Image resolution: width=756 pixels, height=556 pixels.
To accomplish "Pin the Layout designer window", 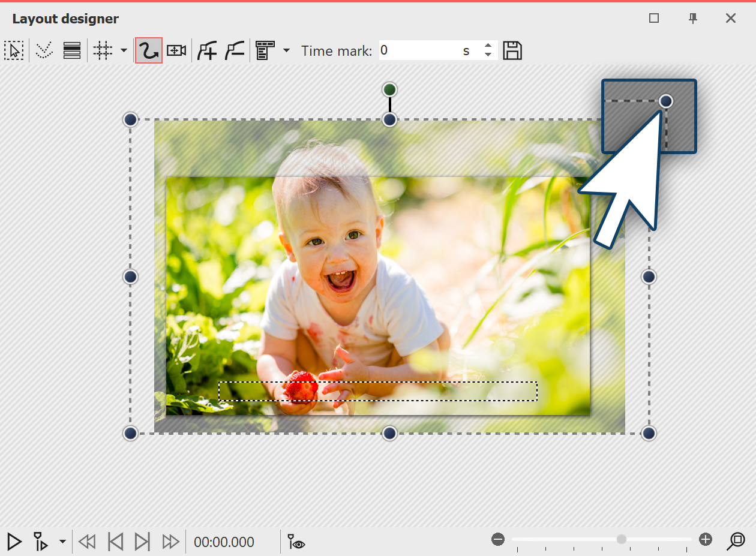I will click(x=692, y=19).
